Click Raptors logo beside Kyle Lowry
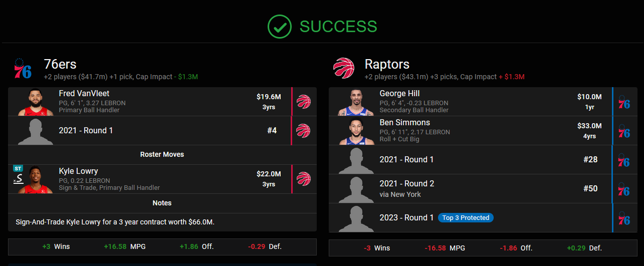This screenshot has width=644, height=266. 304,179
